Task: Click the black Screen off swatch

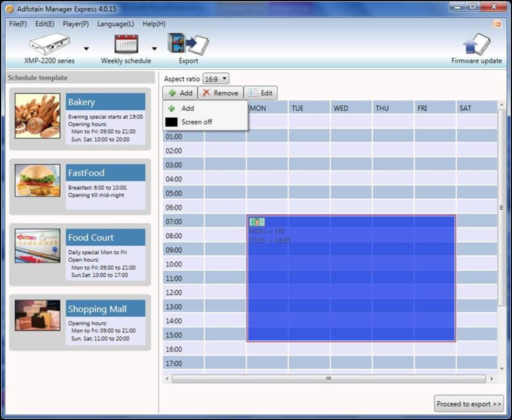Action: (x=171, y=122)
